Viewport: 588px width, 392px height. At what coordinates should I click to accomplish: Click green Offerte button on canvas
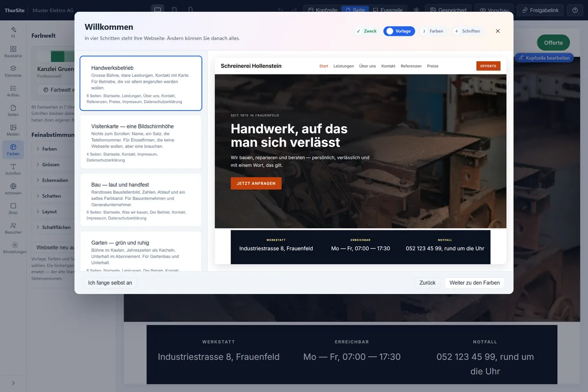(553, 43)
